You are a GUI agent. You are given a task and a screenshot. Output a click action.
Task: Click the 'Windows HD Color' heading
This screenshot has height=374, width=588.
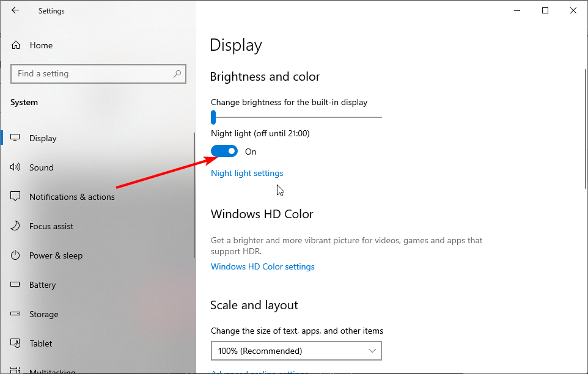(262, 214)
